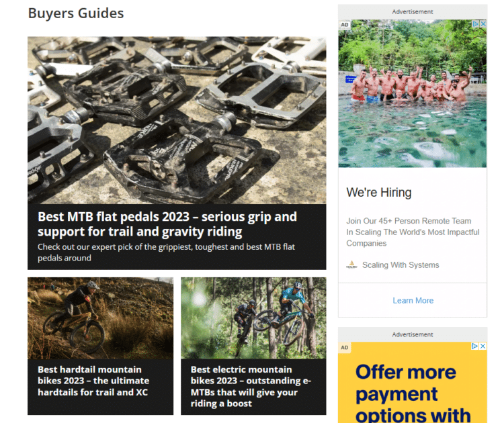Click the We're Hiring ad heading
Screen dimensions: 504x423
[x=379, y=193]
